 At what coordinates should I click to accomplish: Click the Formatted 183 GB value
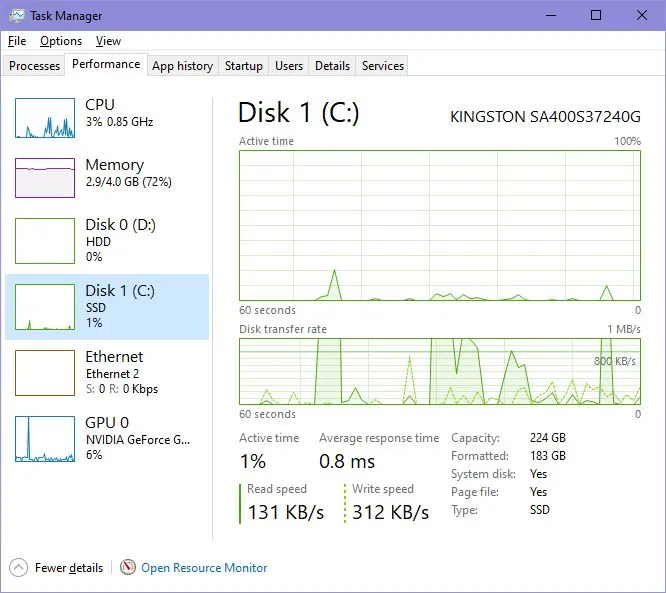[548, 456]
